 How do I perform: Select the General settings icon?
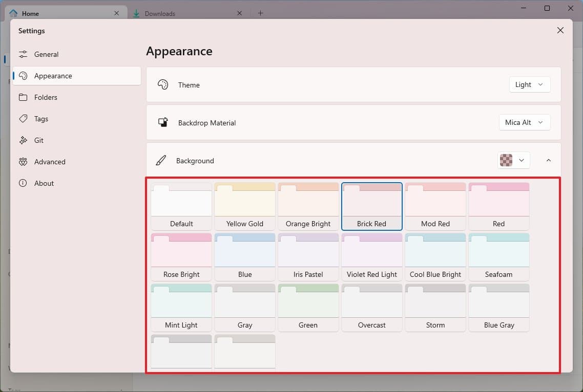pos(24,54)
